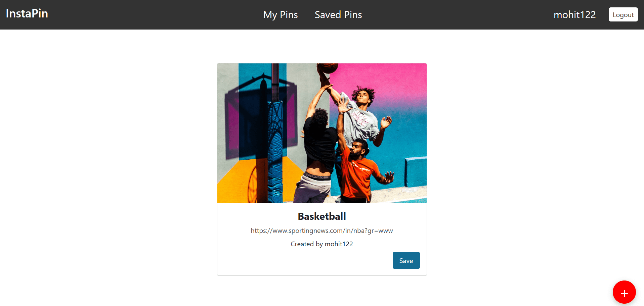The image size is (644, 306).
Task: Click the basketball at the image top
Action: [328, 67]
